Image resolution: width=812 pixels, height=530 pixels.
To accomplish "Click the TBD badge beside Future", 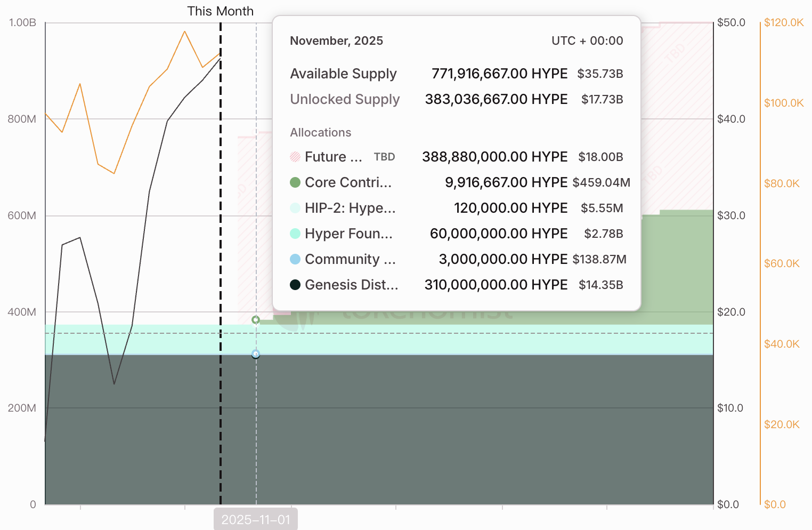I will [384, 157].
